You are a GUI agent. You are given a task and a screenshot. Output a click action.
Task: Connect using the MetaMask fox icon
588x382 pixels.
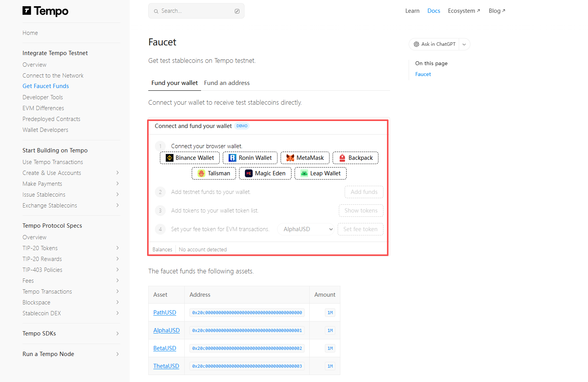pos(290,158)
